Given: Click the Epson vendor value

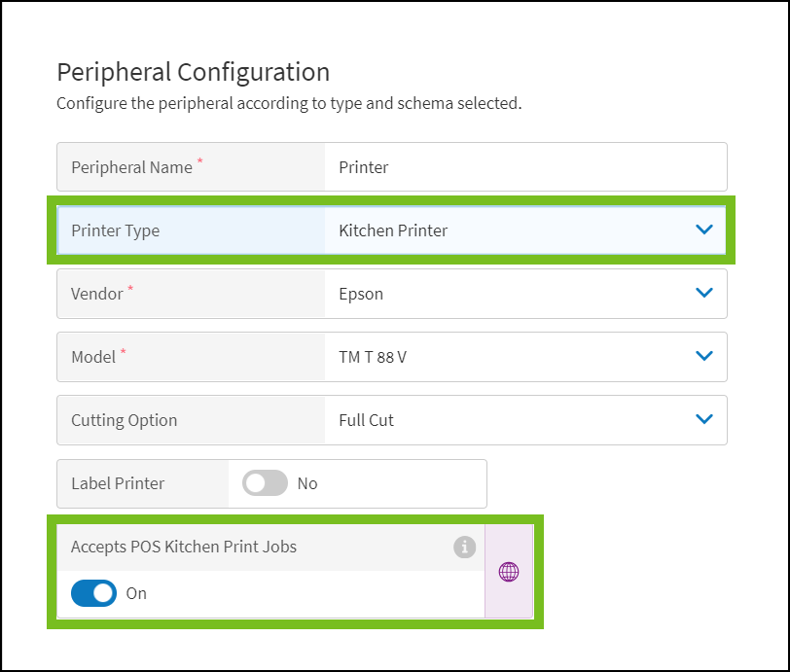Looking at the screenshot, I should coord(361,294).
